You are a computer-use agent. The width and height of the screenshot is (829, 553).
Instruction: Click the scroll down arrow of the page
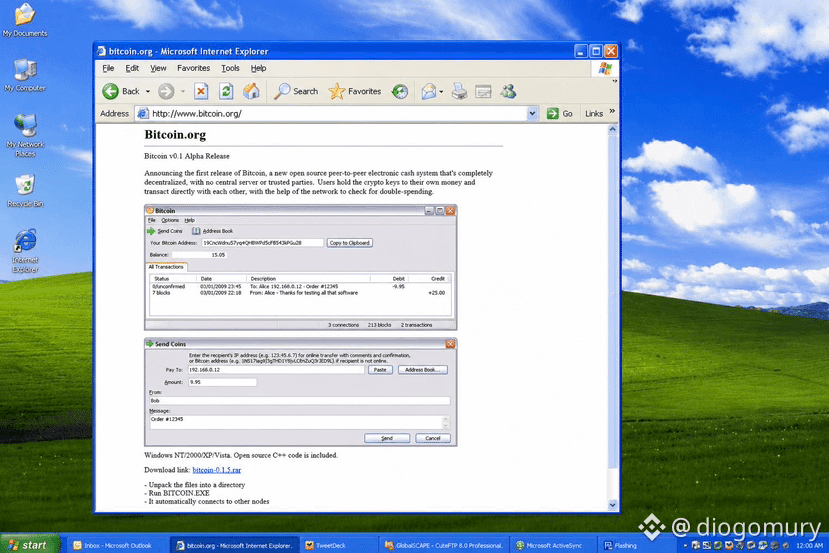click(x=612, y=504)
